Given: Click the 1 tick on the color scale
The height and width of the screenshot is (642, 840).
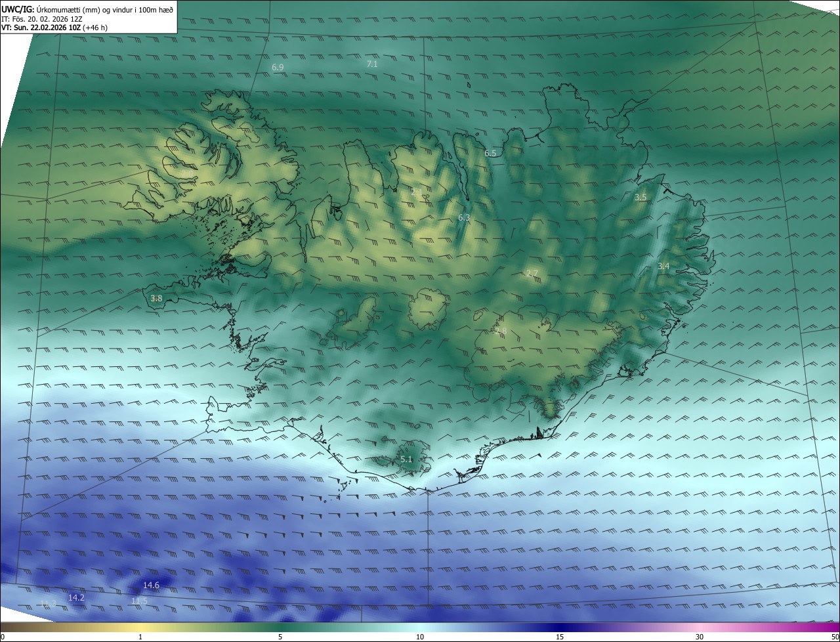Looking at the screenshot, I should [140, 637].
